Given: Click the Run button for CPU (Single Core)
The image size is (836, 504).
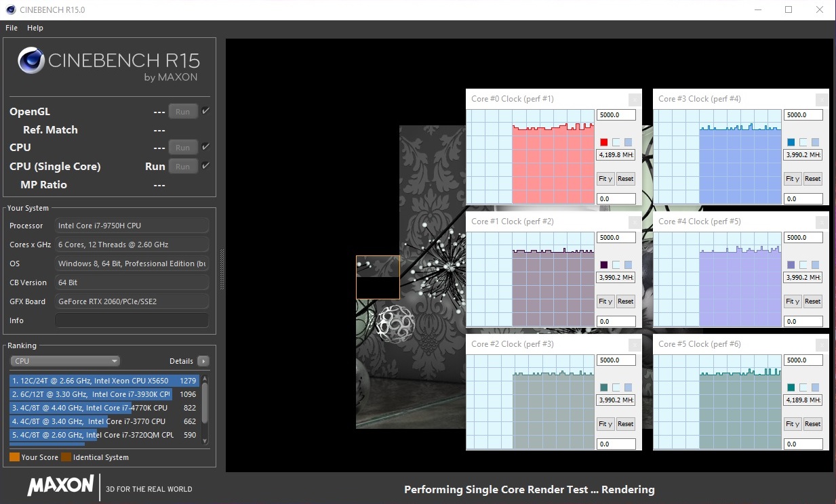Looking at the screenshot, I should [x=183, y=166].
